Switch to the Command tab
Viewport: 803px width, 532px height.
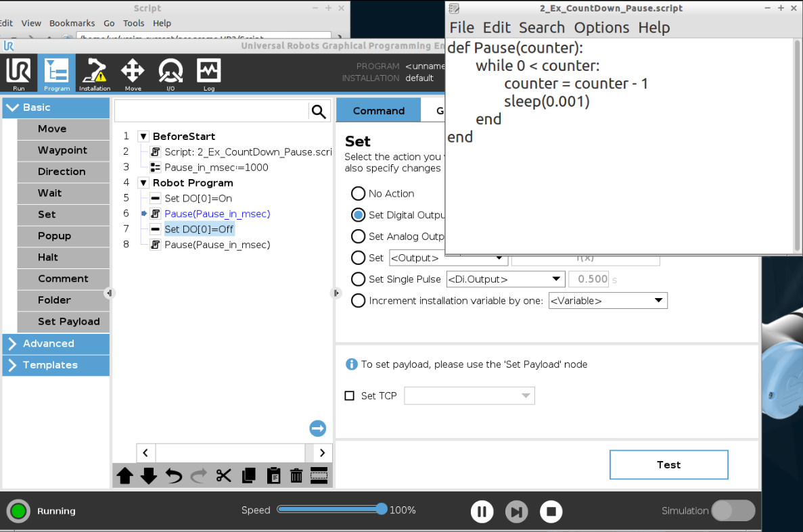(x=378, y=110)
